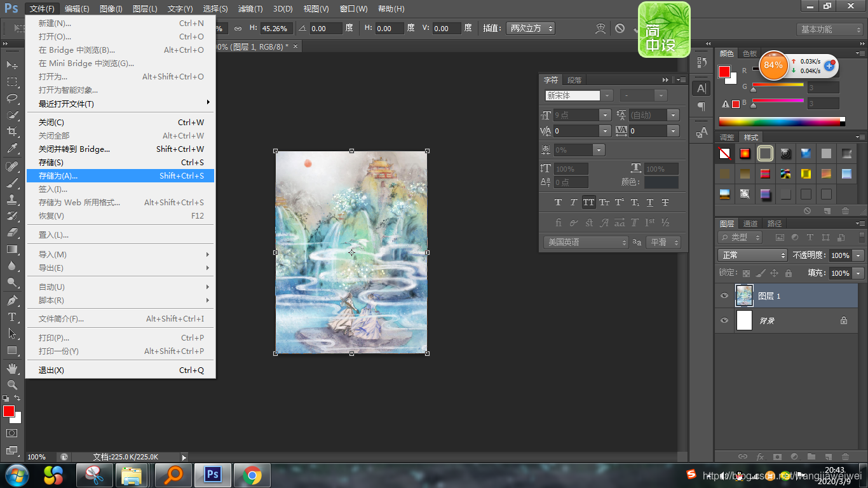The height and width of the screenshot is (488, 868).
Task: Select the Path Selection tool
Action: 12,333
